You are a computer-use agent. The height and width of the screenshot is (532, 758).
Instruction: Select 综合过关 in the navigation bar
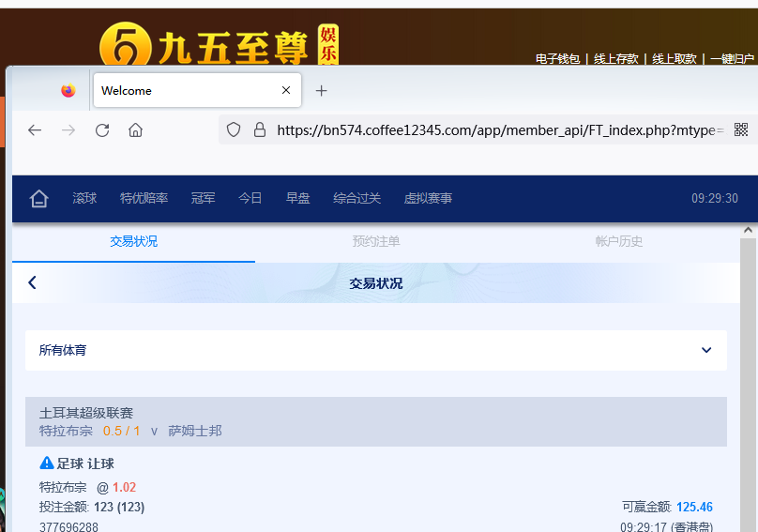tap(356, 198)
